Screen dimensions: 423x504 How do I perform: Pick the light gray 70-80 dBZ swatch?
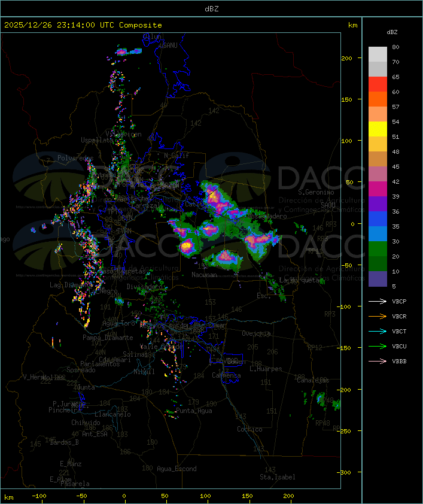tap(378, 54)
